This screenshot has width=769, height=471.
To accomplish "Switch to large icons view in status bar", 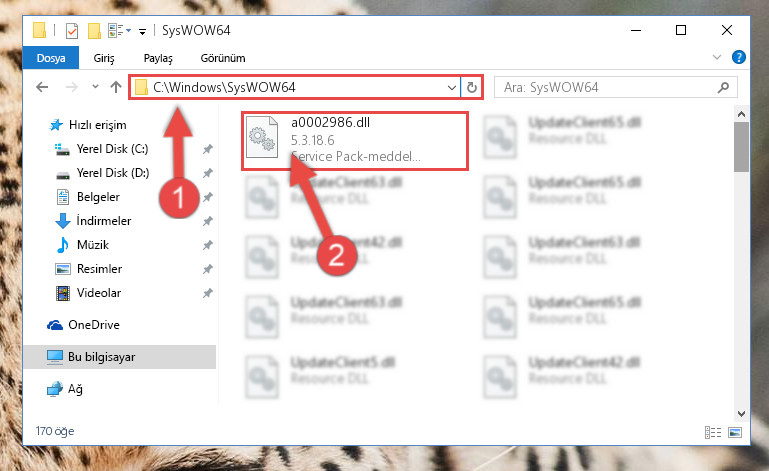I will [x=735, y=432].
